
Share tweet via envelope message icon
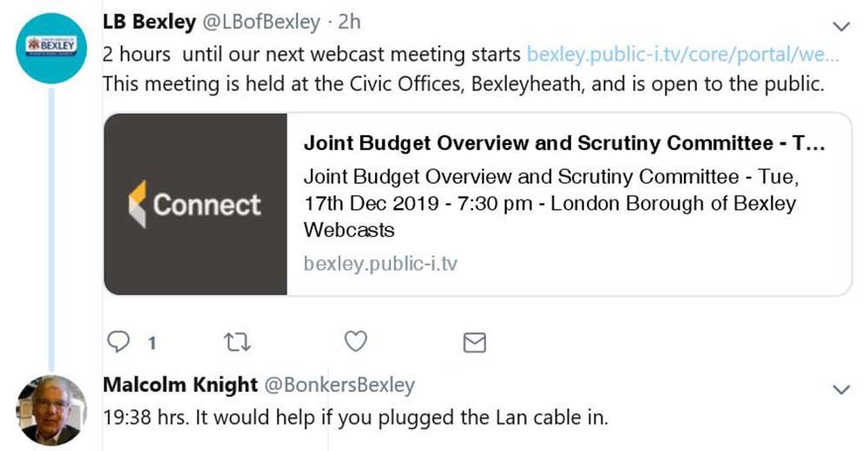coord(474,343)
